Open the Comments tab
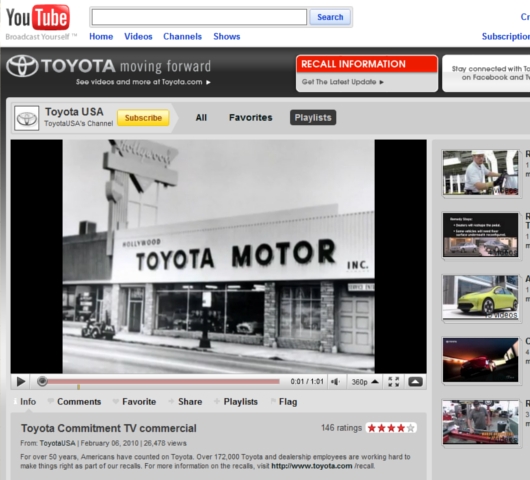 [79, 402]
